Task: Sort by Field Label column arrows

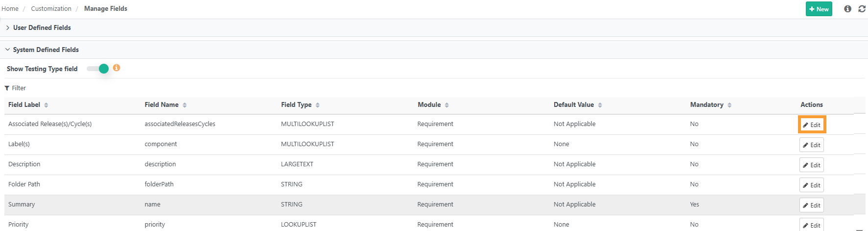Action: coord(46,105)
